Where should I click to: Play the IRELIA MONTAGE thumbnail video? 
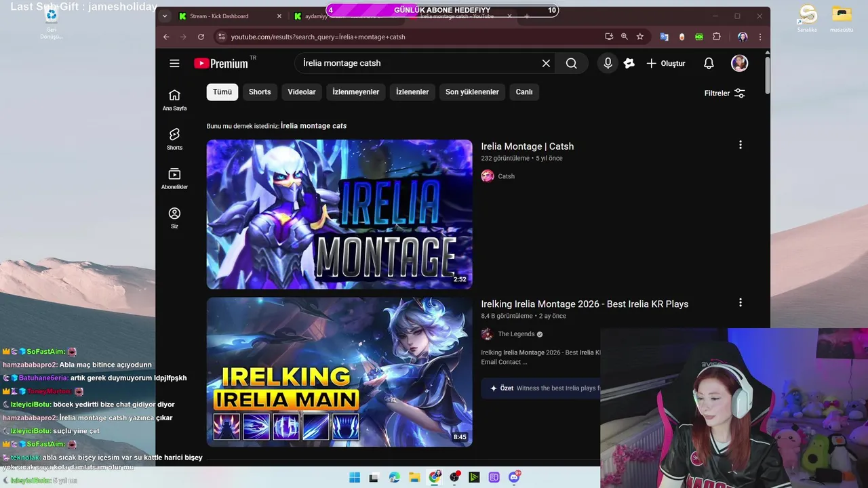pyautogui.click(x=339, y=214)
